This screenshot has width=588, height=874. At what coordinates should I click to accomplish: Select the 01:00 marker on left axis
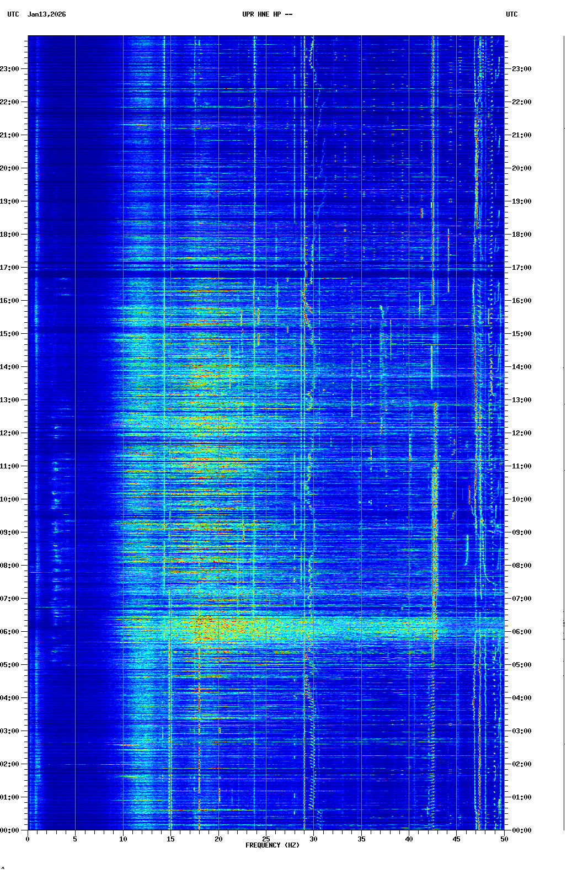[x=10, y=797]
